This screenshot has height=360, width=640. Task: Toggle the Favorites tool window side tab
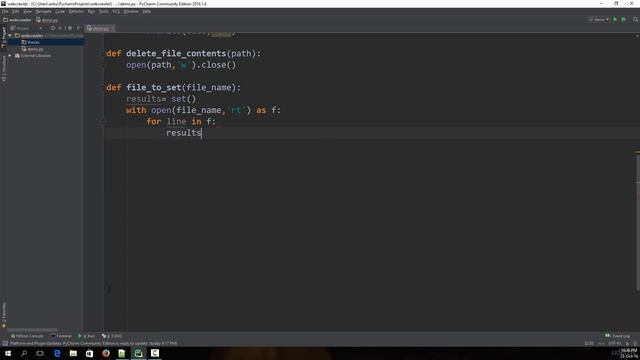coord(4,315)
